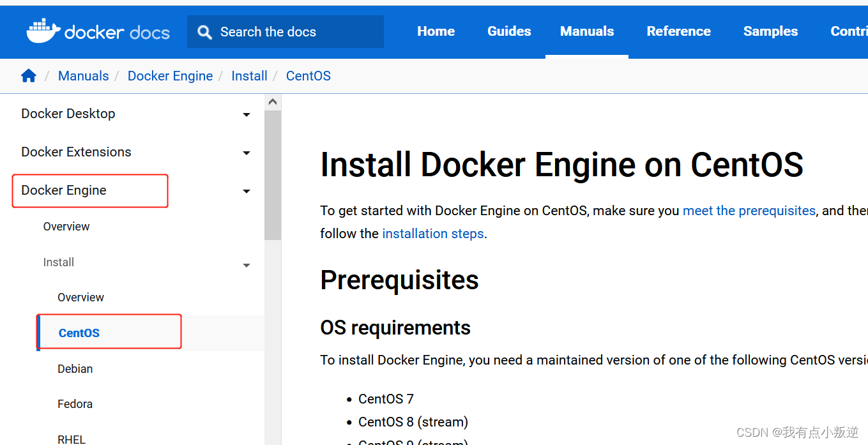
Task: Collapse the Install section arrow
Action: point(247,266)
